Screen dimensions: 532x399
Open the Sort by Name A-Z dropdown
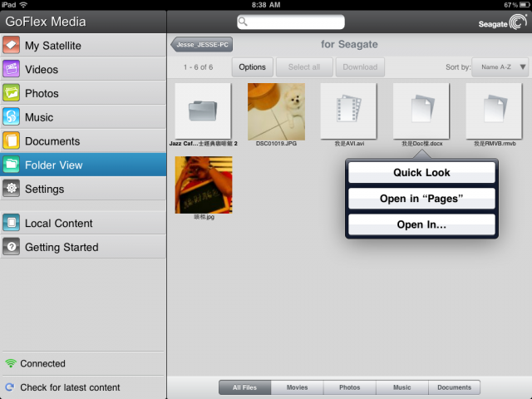(x=500, y=67)
